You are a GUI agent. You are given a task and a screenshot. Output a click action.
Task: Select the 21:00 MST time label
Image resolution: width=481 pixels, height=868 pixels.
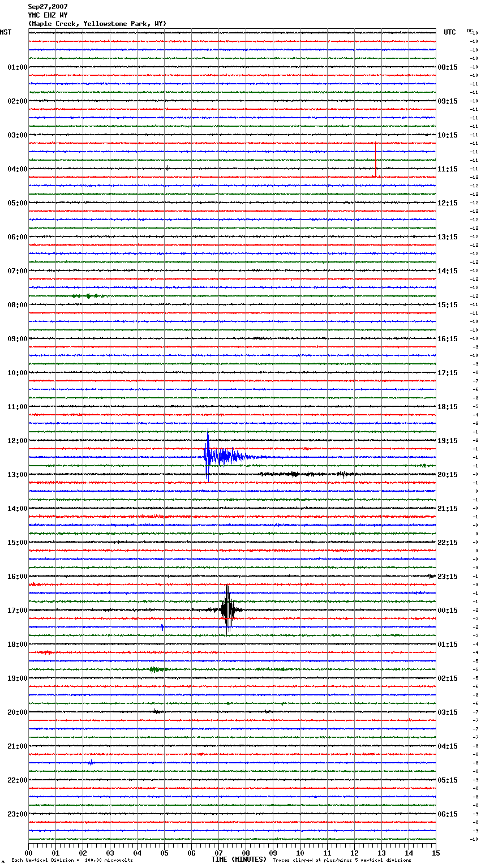(18, 746)
